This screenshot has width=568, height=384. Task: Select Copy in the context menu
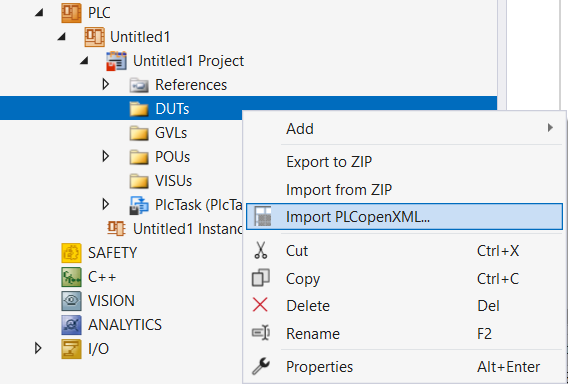point(404,278)
